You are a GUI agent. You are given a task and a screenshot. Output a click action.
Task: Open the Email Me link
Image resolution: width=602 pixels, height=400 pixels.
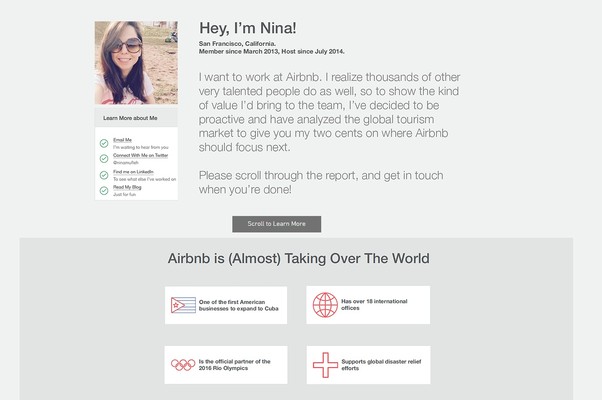tap(122, 139)
